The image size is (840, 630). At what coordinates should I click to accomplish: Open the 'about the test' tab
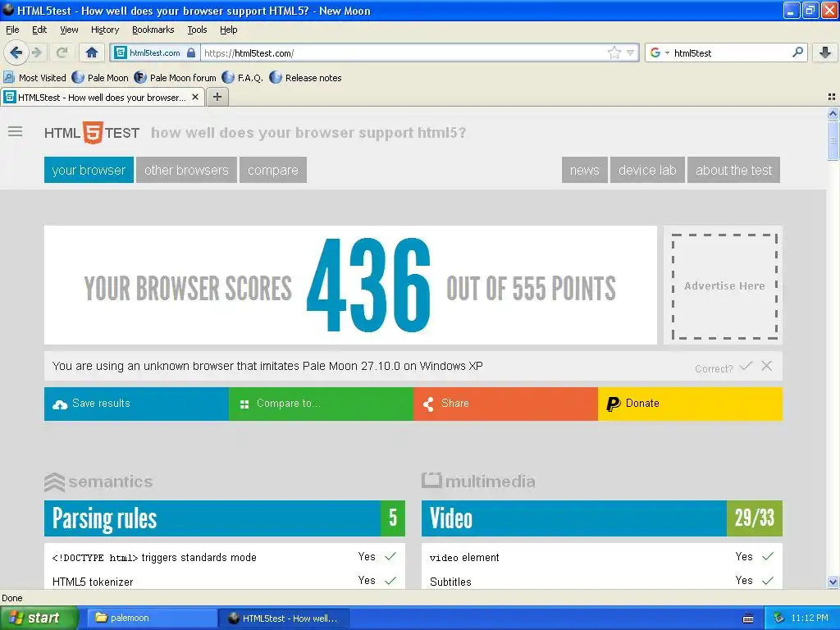[x=733, y=170]
